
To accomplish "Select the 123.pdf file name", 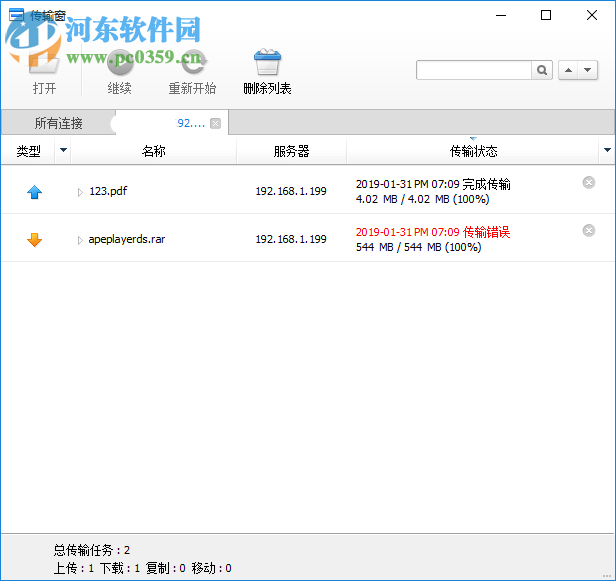I will (x=108, y=191).
